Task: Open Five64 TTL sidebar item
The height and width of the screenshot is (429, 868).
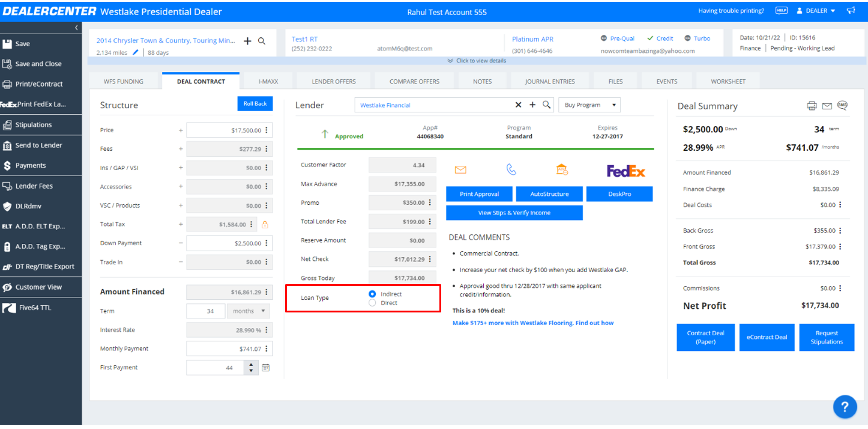Action: 40,308
